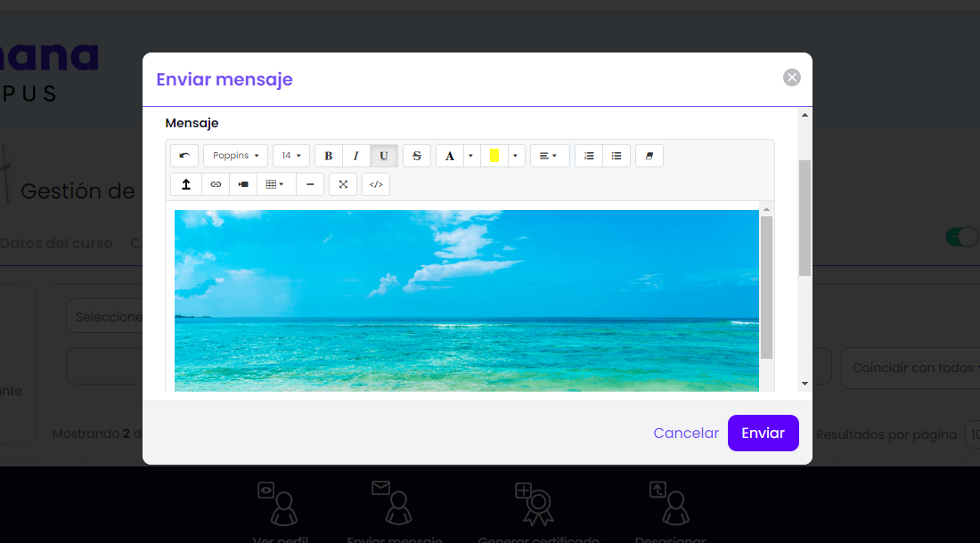Screen dimensions: 980x543
Task: Insert video using the video icon
Action: tap(243, 184)
